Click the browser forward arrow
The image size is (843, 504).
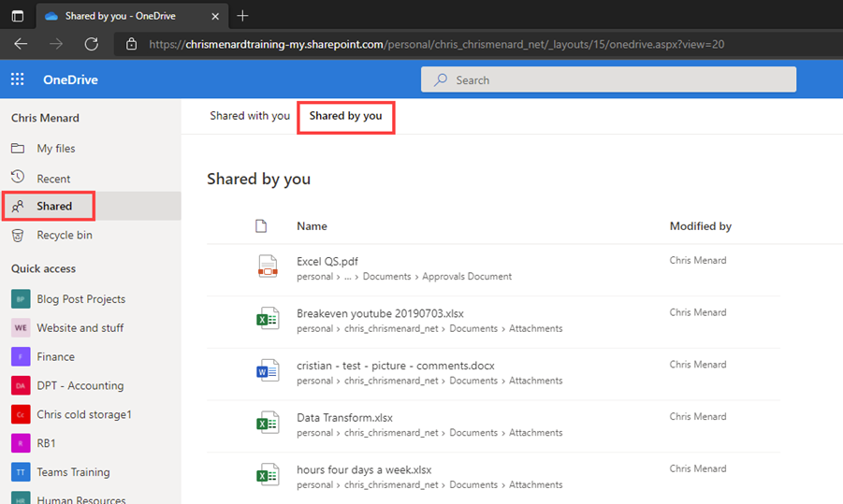(x=56, y=44)
